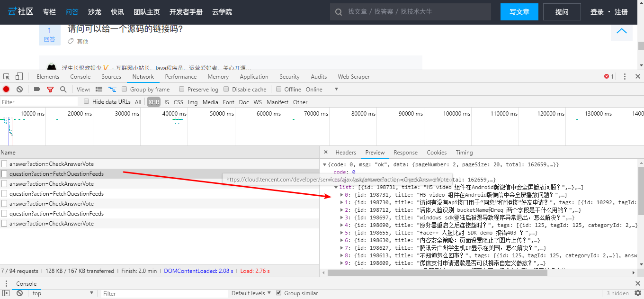This screenshot has height=299, width=644.
Task: Select the inspect element cursor icon
Action: click(x=7, y=77)
